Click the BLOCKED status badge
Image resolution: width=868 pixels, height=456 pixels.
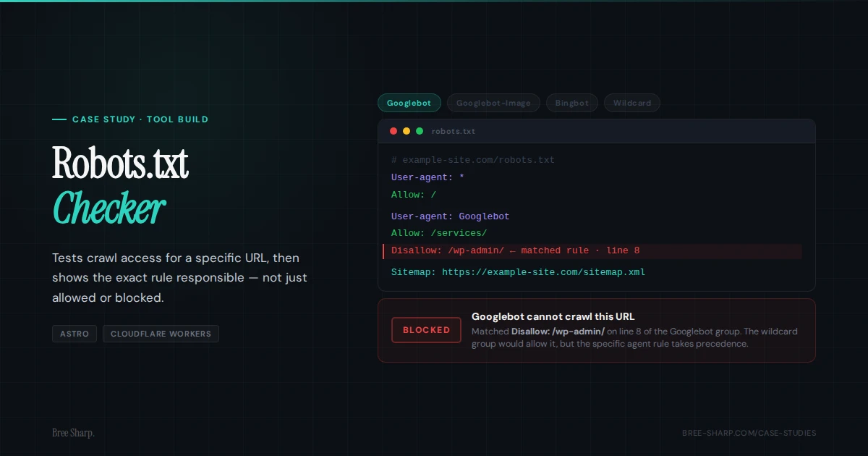coord(426,330)
